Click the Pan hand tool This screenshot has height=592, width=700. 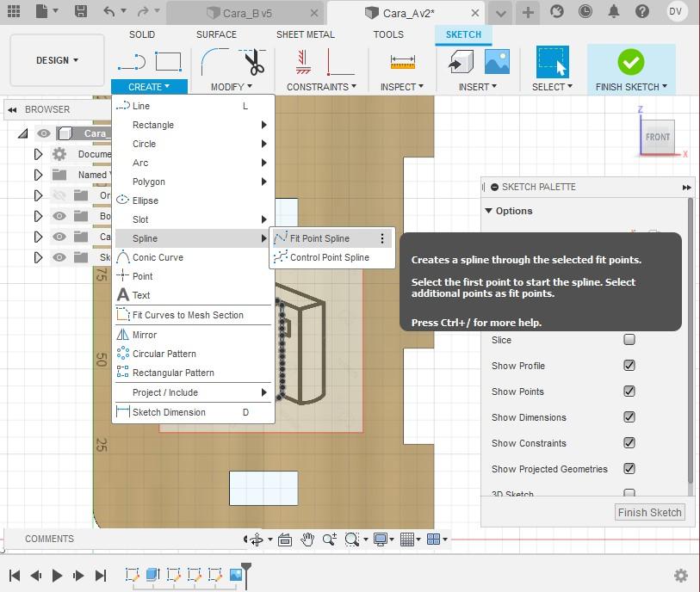[307, 540]
